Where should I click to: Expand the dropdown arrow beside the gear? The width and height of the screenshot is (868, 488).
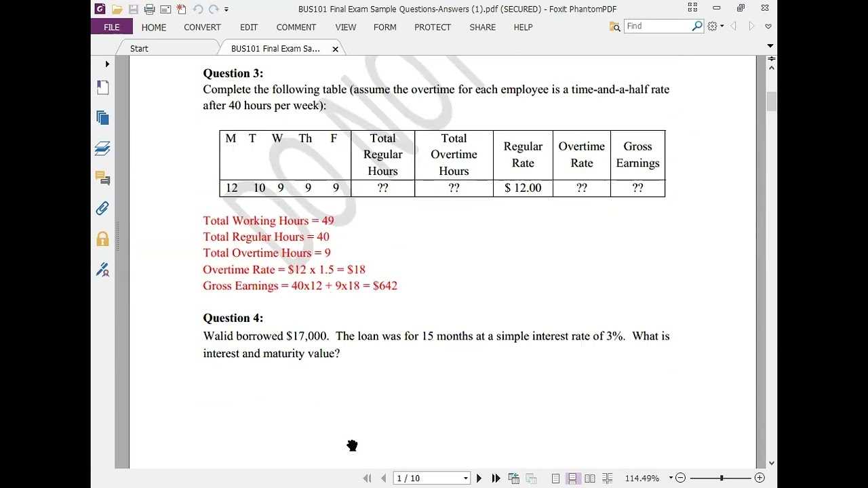click(x=722, y=26)
